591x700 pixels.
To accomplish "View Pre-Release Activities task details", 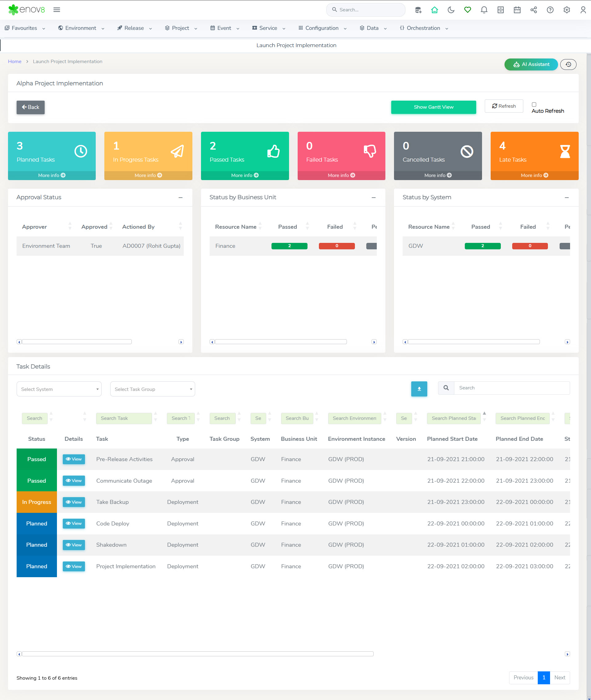I will [74, 459].
